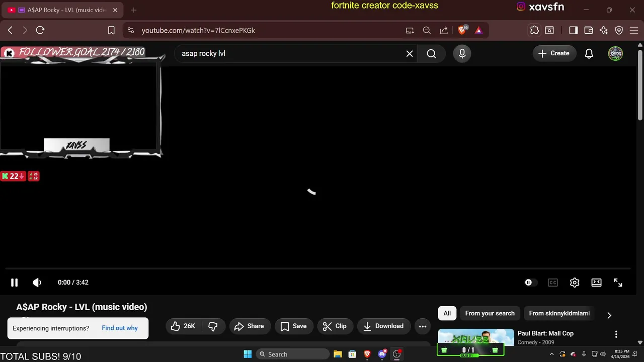The height and width of the screenshot is (362, 644).
Task: Select 'From skinnykidmiami' filter chip
Action: tap(559, 313)
